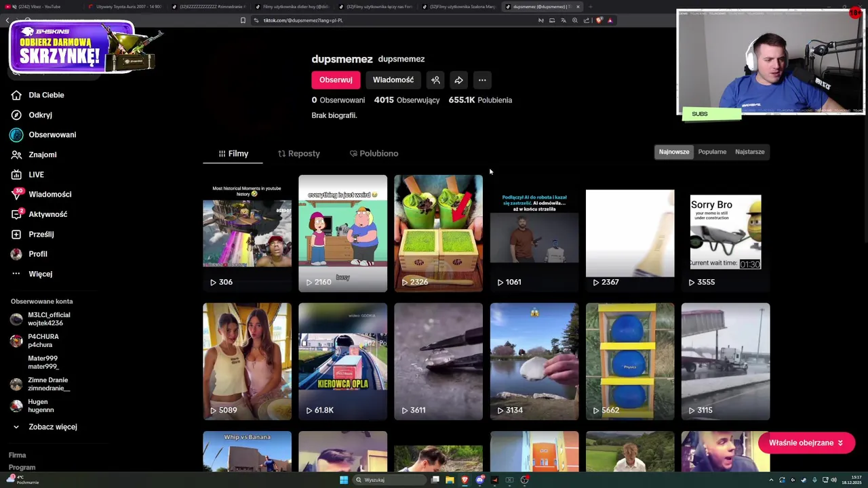Open Brave browser taskbar icon
Image resolution: width=868 pixels, height=488 pixels.
pyautogui.click(x=465, y=480)
